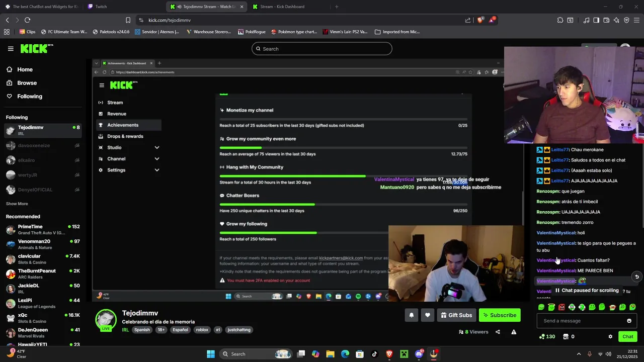The width and height of the screenshot is (644, 362).
Task: Open the Kick hamburger sidebar menu
Action: (x=11, y=49)
